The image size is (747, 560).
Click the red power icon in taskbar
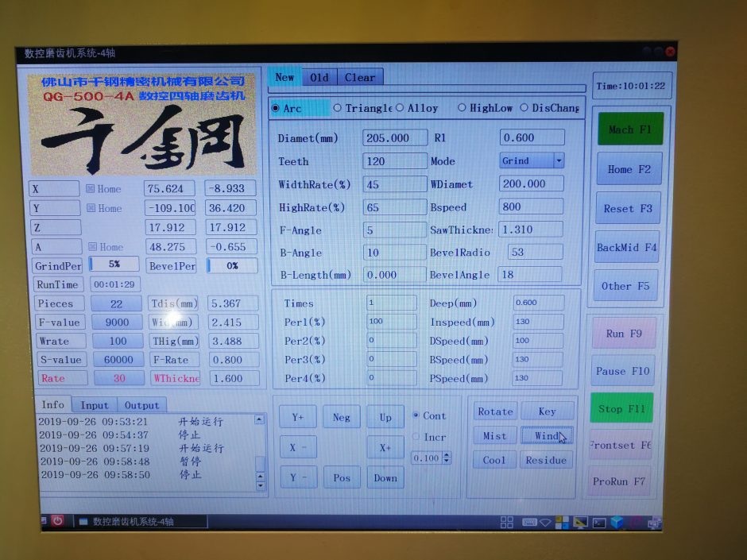coord(57,521)
